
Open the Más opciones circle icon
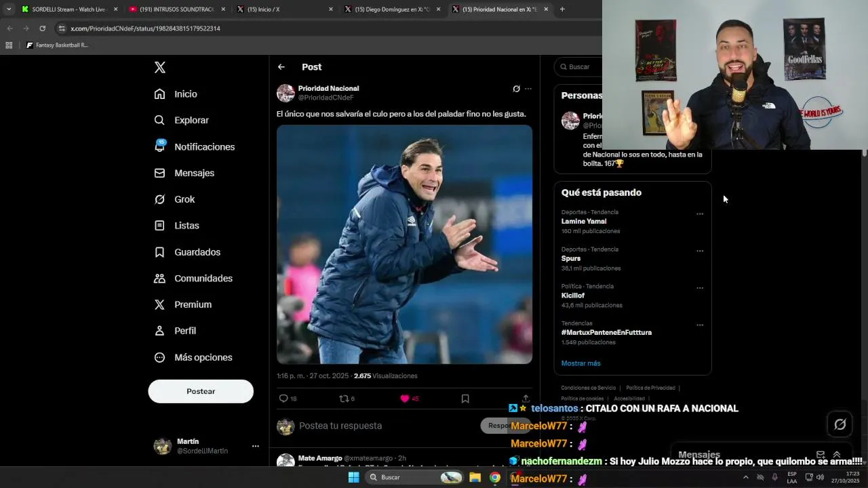click(159, 357)
